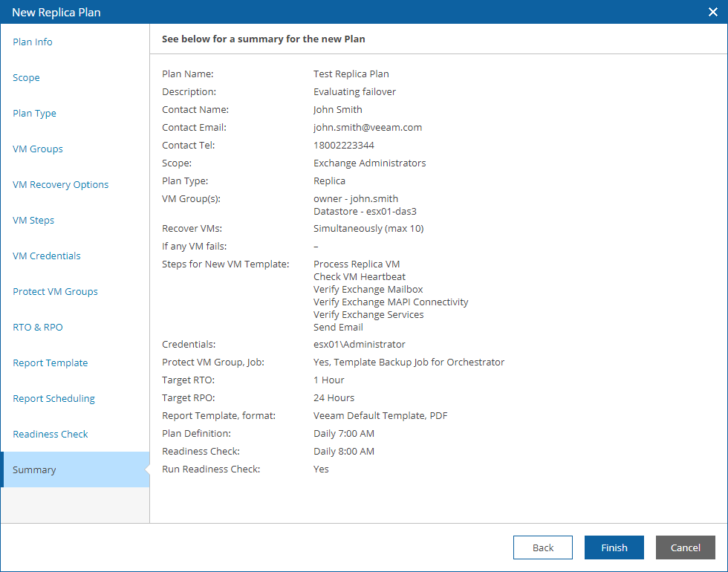728x572 pixels.
Task: Select the VM Recovery Options step
Action: coord(60,185)
